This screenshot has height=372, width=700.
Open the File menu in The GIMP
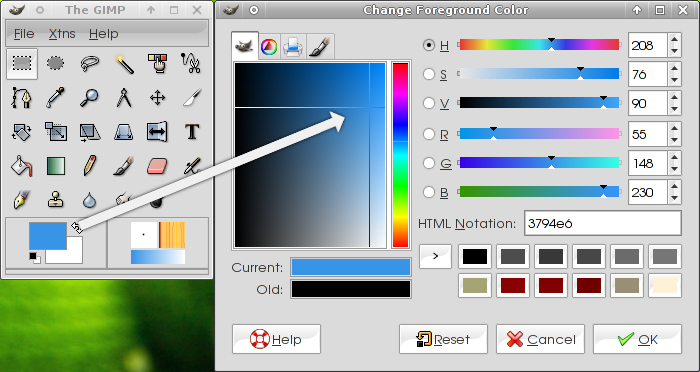24,33
